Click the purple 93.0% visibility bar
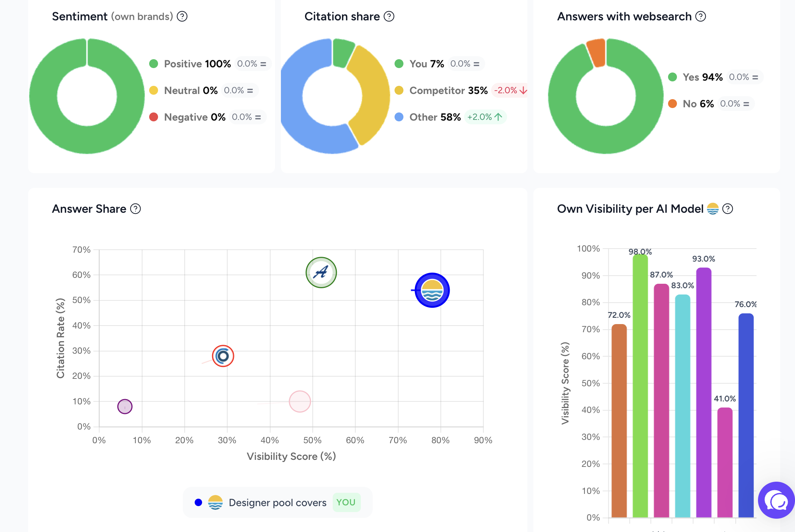Image resolution: width=795 pixels, height=532 pixels. click(704, 393)
